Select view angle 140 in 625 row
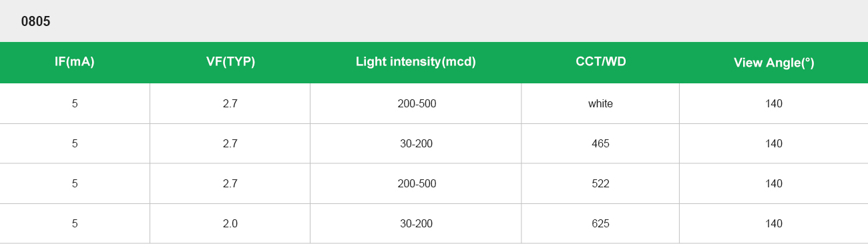868x244 pixels. 774,223
